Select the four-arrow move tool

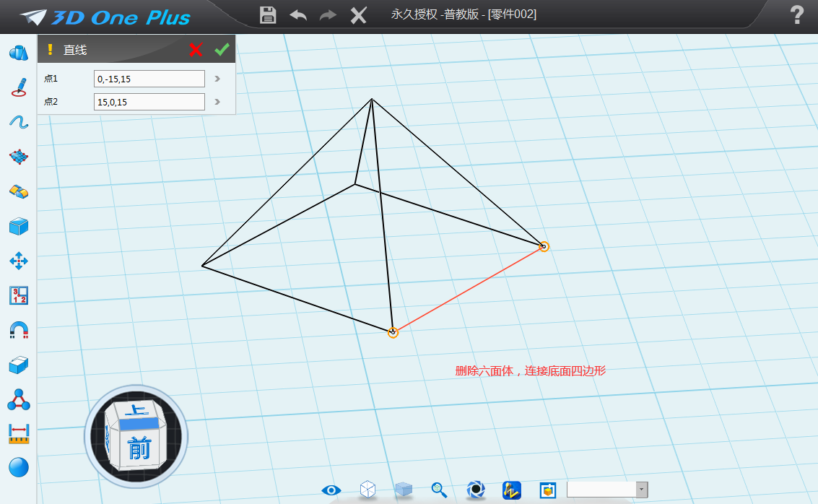(19, 261)
